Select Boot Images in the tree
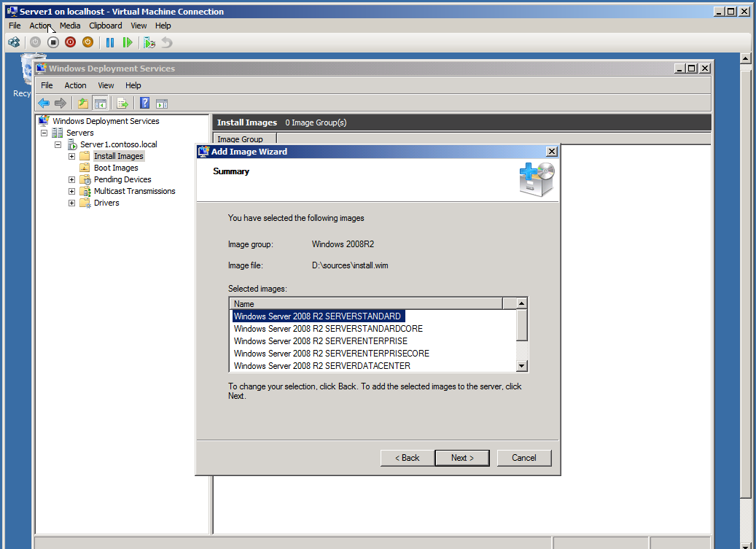Image resolution: width=756 pixels, height=549 pixels. point(116,168)
